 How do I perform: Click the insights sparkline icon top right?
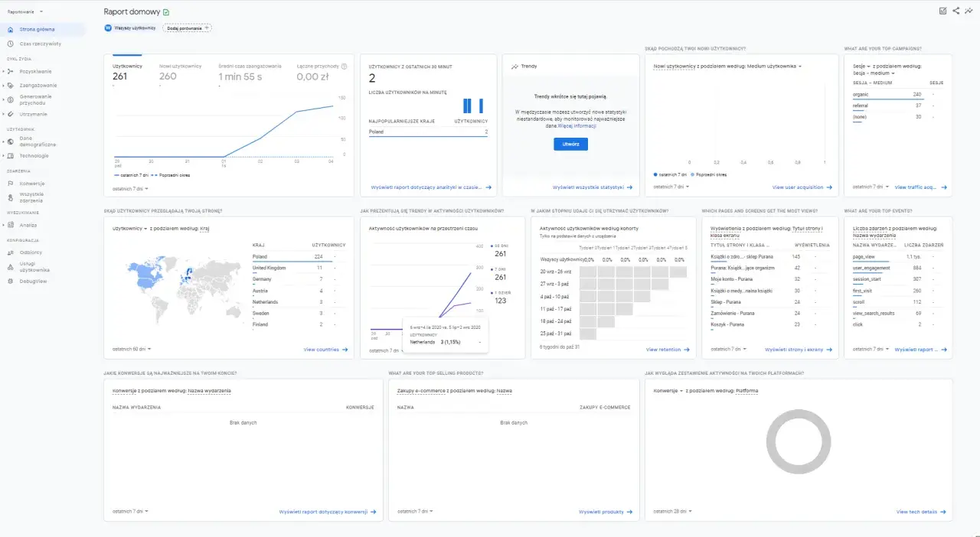(x=969, y=11)
